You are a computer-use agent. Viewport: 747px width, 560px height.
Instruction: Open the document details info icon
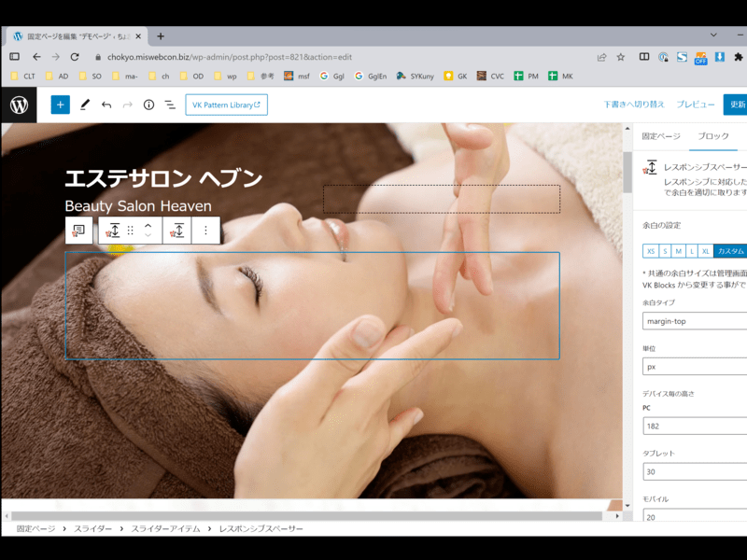[x=148, y=105]
